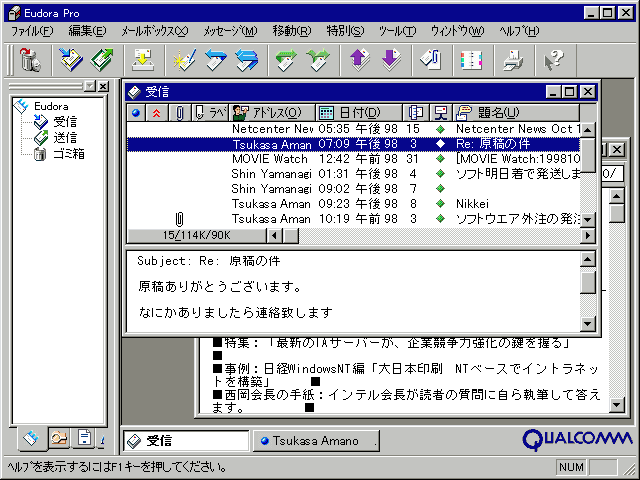Click preview pane scroll down arrow
Image resolution: width=640 pixels, height=480 pixels.
[588, 324]
